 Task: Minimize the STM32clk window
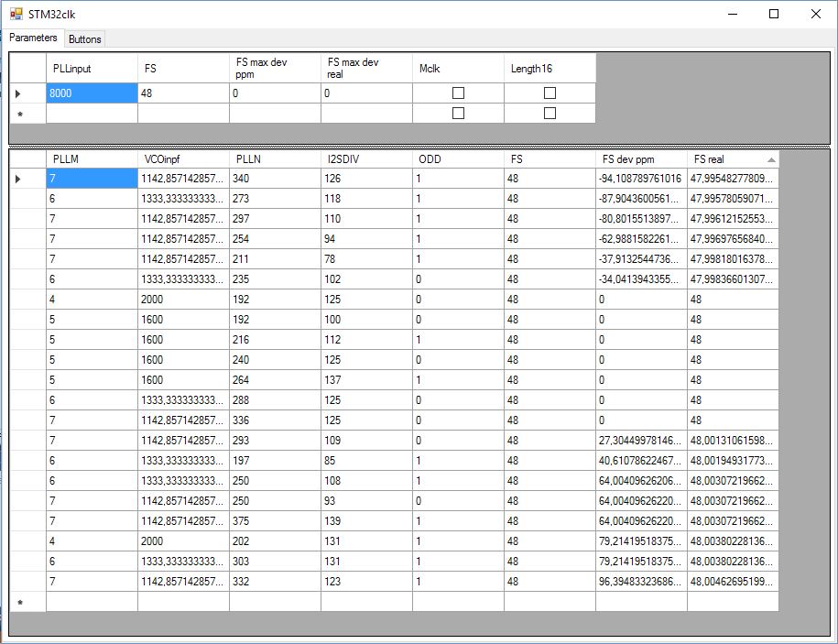click(733, 14)
